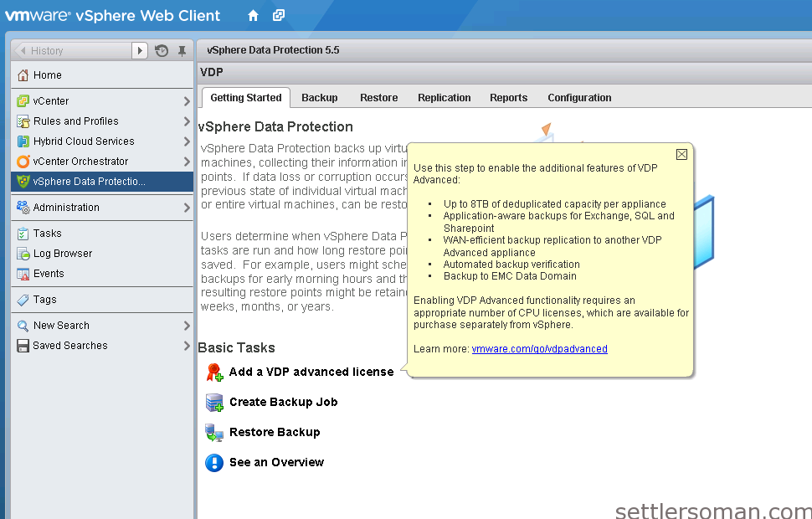Click the Tasks clipboard icon
This screenshot has width=812, height=519.
click(x=23, y=234)
